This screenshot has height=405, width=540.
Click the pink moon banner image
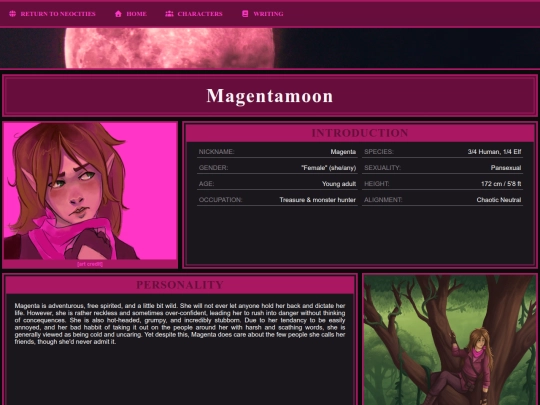270,48
